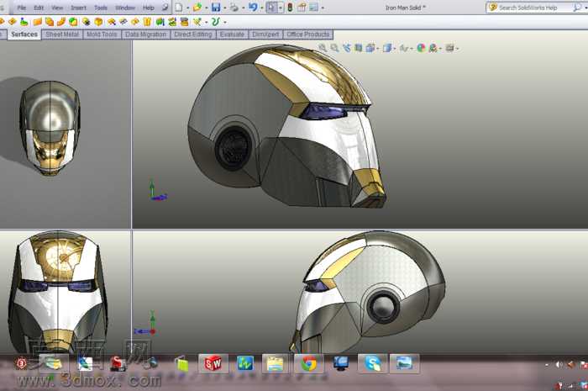Switch to the Direct Editing tab

193,34
